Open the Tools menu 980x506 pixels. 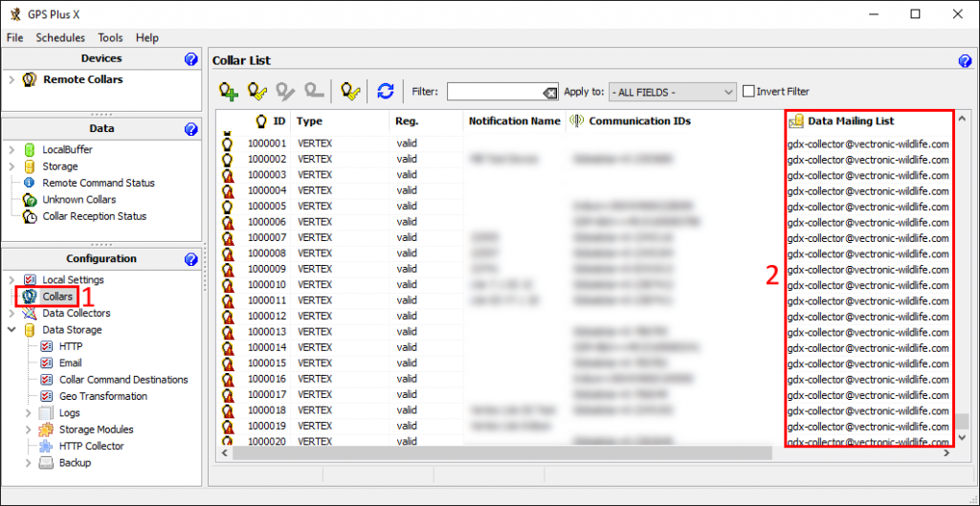tap(110, 37)
